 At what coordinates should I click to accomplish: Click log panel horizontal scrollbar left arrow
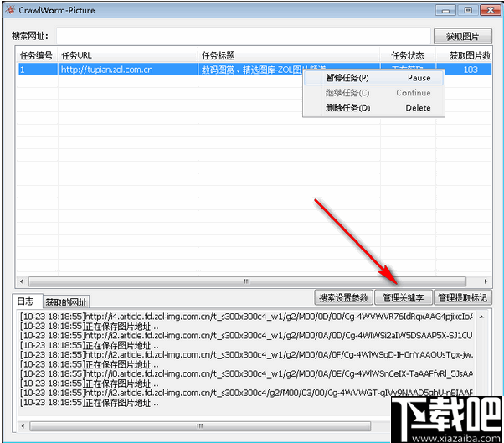(x=23, y=426)
